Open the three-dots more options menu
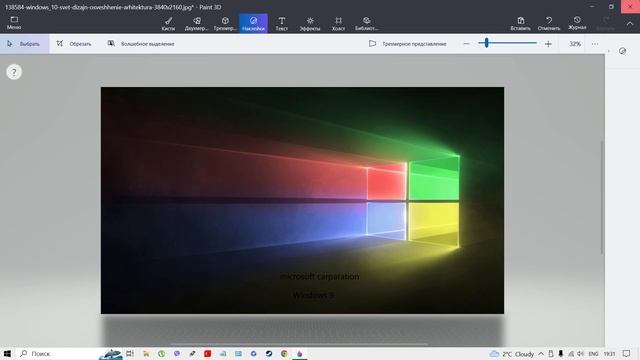Screen dimensions: 640x360 595,44
